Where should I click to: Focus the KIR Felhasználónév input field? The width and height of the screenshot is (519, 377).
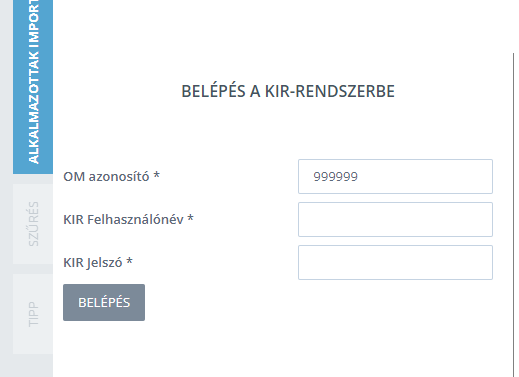pyautogui.click(x=395, y=219)
